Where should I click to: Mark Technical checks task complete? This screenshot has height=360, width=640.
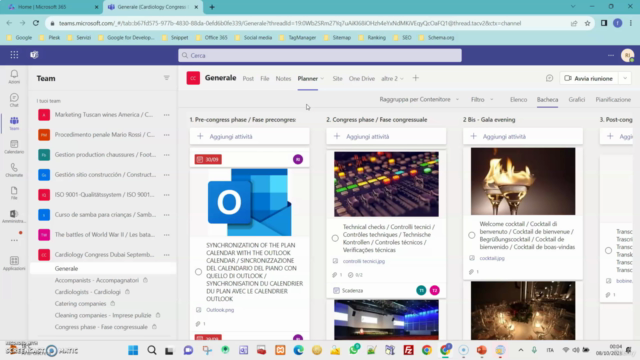[x=335, y=238]
